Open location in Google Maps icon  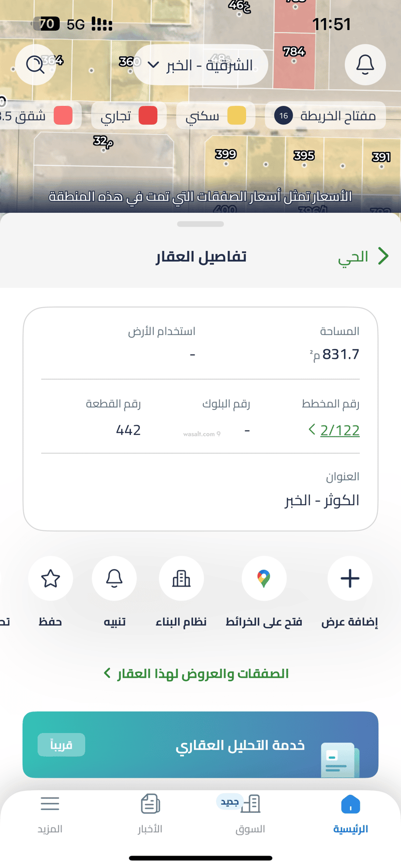tap(264, 578)
